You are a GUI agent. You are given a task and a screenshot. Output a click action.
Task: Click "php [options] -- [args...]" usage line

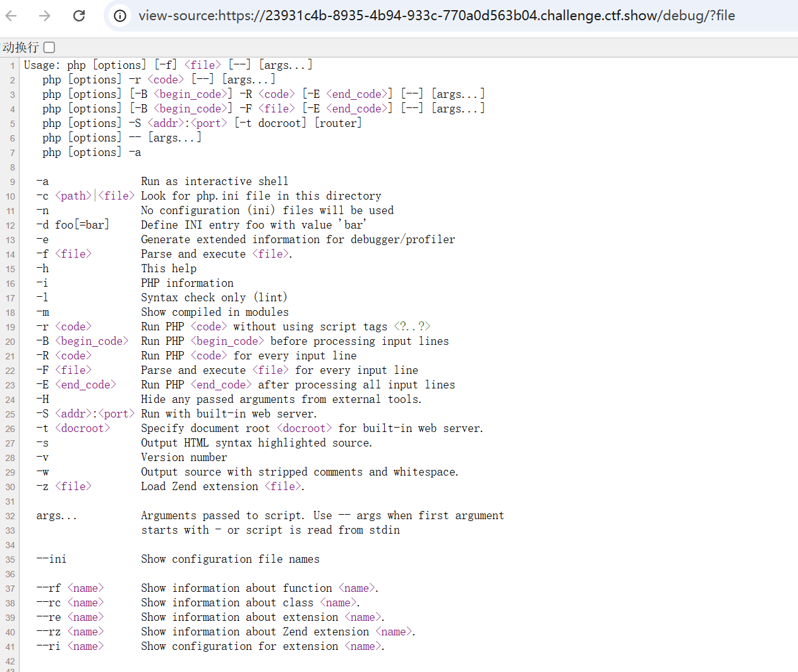122,138
